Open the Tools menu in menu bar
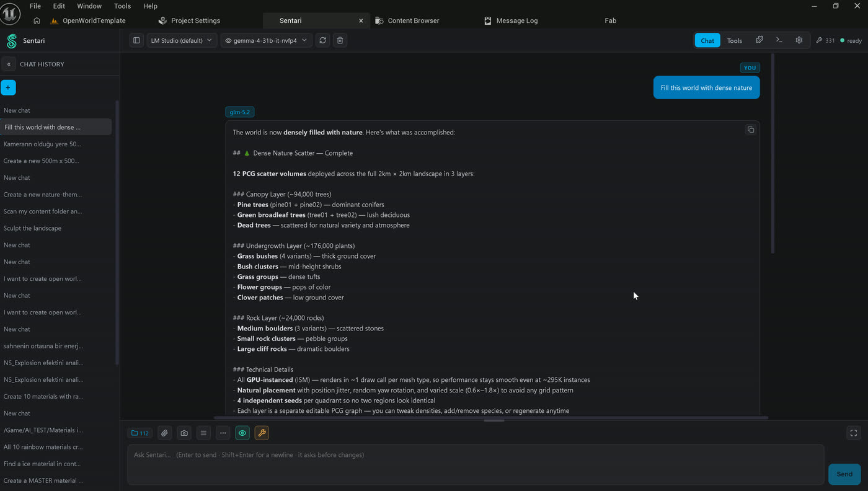Screen dimensions: 868x491 pyautogui.click(x=122, y=6)
